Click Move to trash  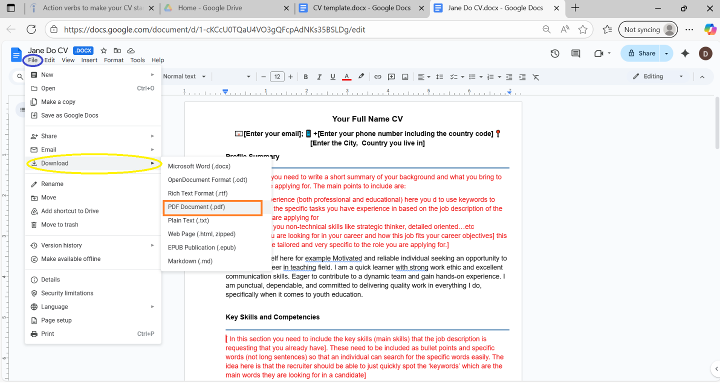(92, 225)
